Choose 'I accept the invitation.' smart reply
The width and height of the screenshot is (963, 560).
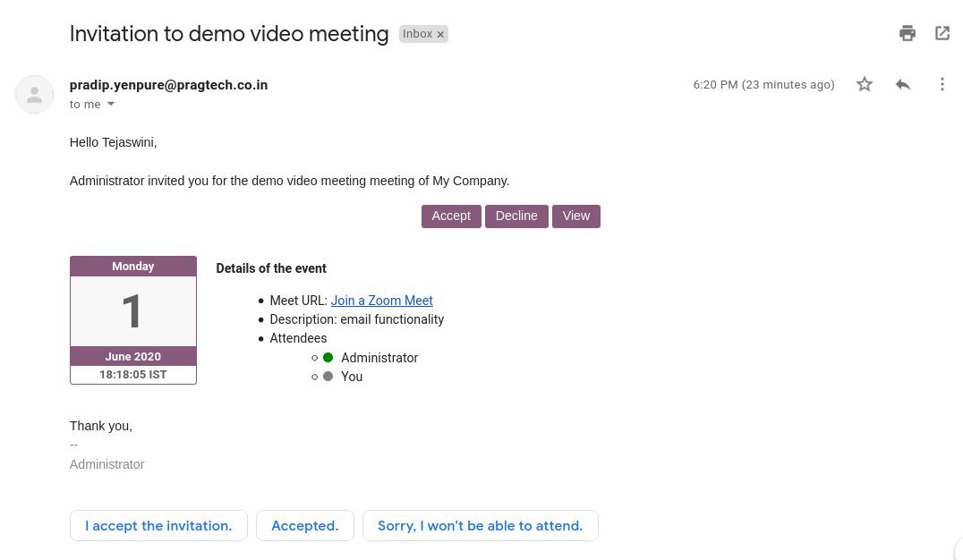pyautogui.click(x=158, y=526)
